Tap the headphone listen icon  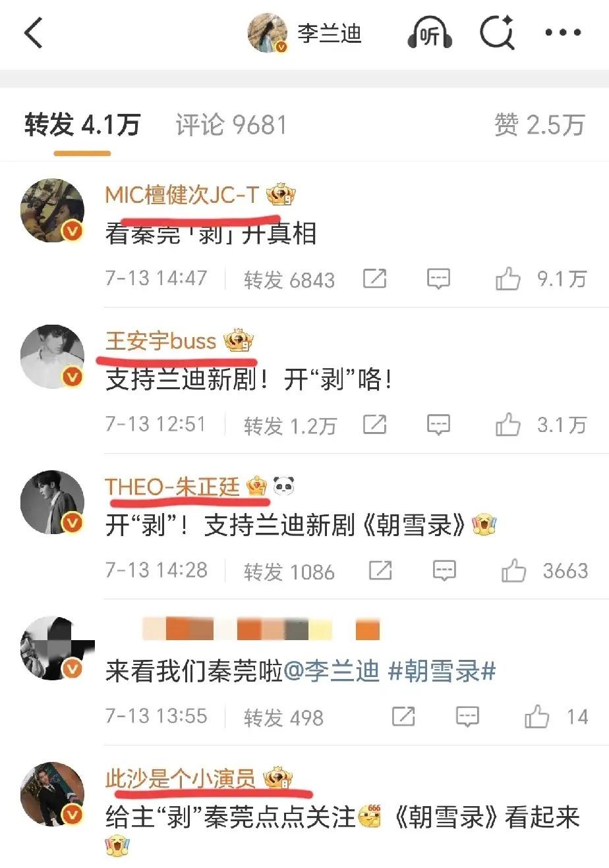429,33
